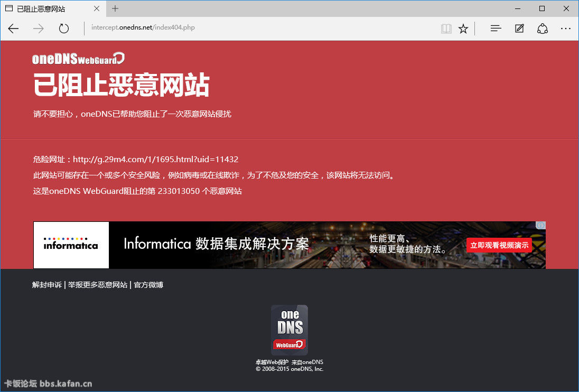579x392 pixels.
Task: Click the oneDNS WebGuard footer badge
Action: click(x=289, y=330)
